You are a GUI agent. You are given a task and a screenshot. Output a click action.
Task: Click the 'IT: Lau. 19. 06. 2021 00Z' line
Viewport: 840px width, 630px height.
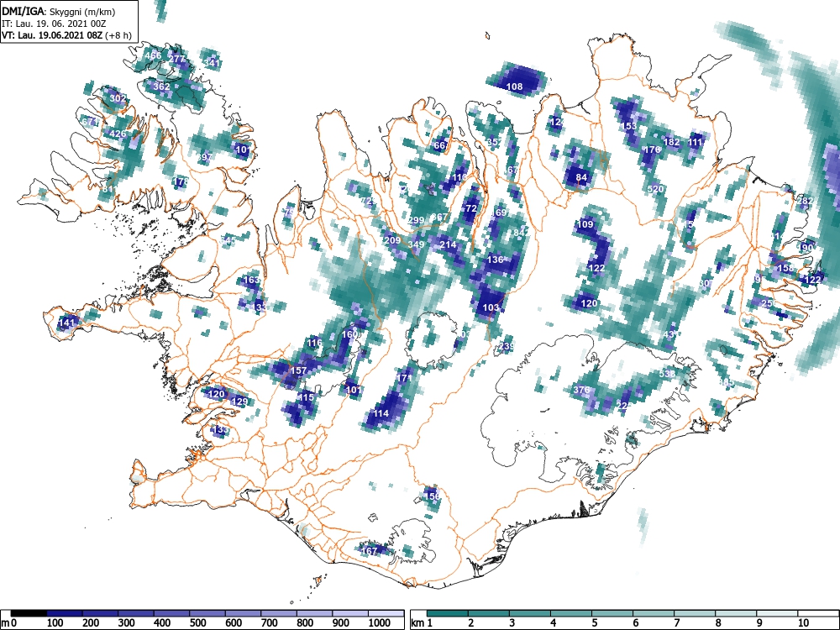(x=52, y=24)
